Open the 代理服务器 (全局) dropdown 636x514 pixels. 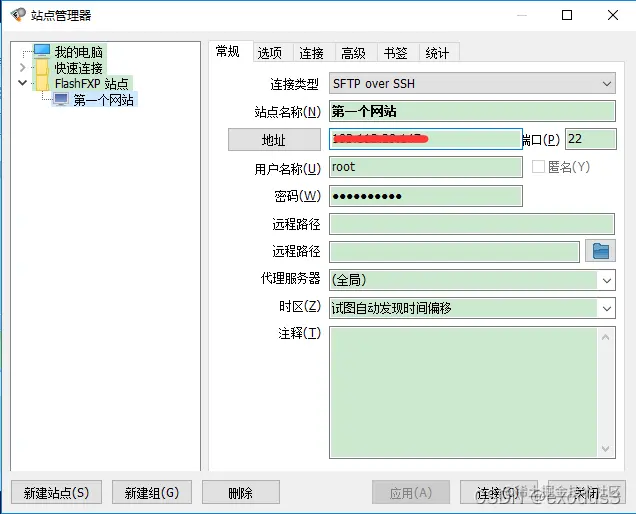[606, 280]
